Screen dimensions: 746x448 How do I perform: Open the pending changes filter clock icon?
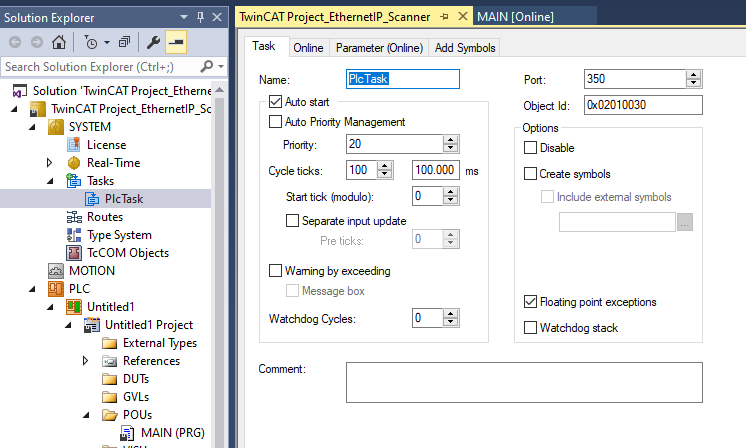coord(90,42)
